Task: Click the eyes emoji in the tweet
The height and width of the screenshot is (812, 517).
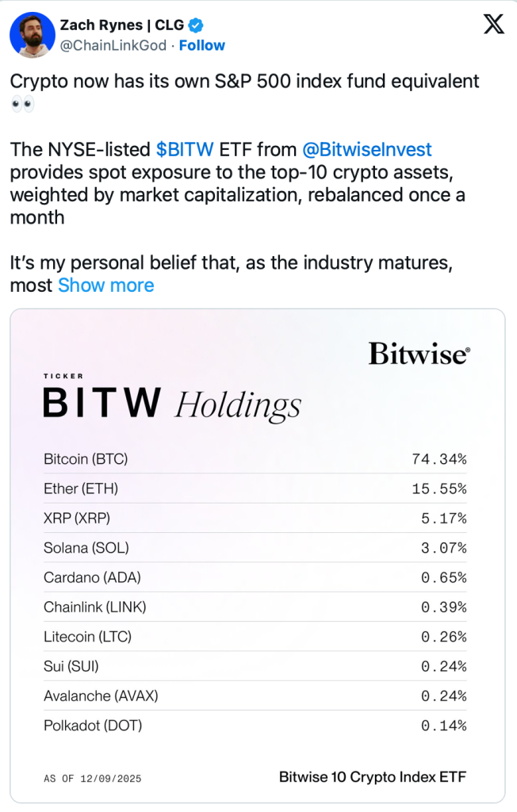Action: tap(22, 105)
